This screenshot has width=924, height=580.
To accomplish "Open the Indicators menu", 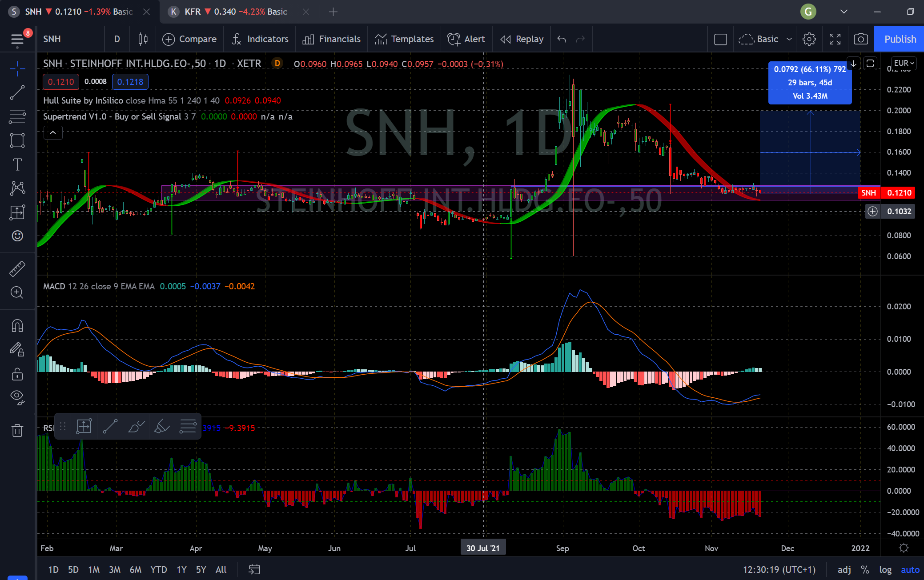I will [x=260, y=39].
